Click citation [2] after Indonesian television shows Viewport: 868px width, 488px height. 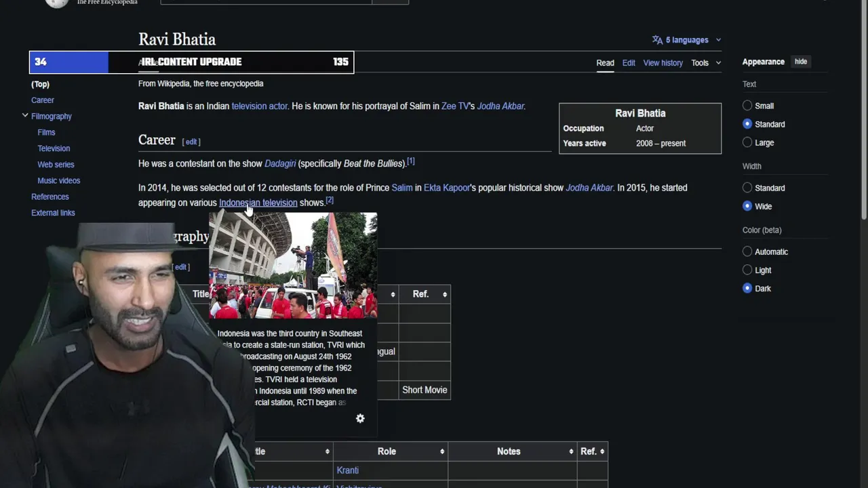pos(330,201)
